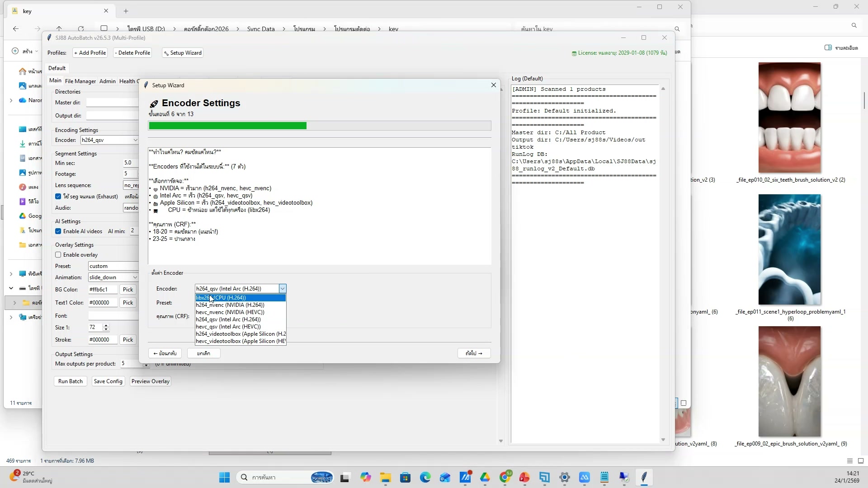Switch to the File Manager tab
868x488 pixels.
click(x=80, y=81)
